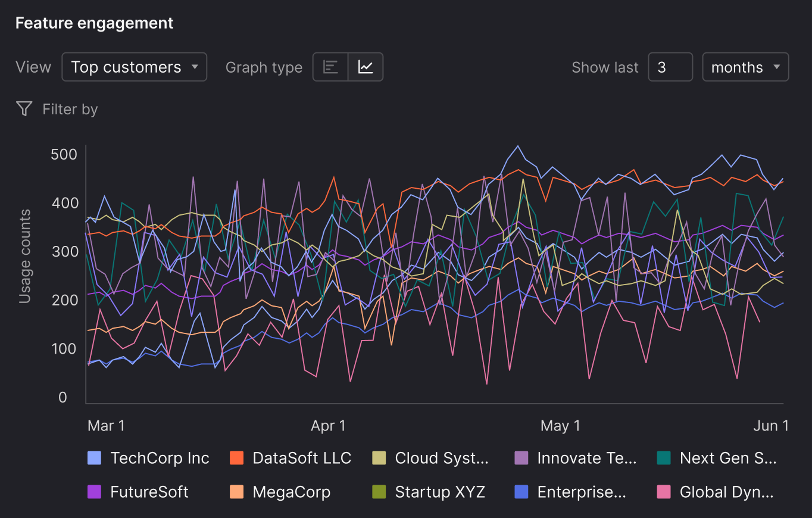
Task: Toggle Next Gen legend swatch
Action: point(664,458)
